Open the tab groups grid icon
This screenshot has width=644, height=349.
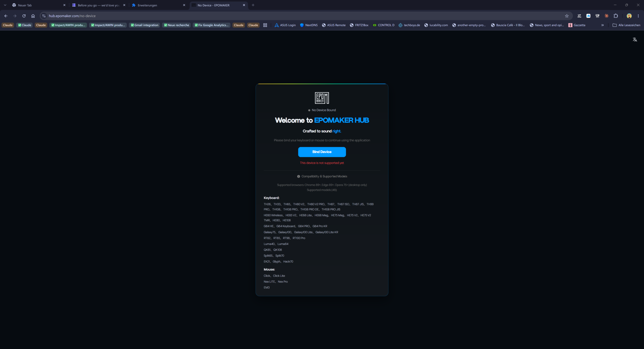pos(265,25)
